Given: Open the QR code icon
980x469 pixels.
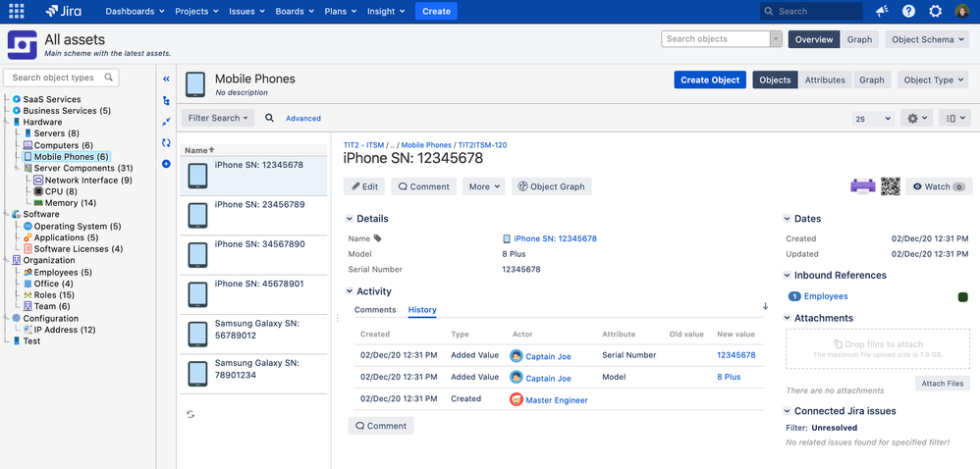Looking at the screenshot, I should (x=891, y=186).
